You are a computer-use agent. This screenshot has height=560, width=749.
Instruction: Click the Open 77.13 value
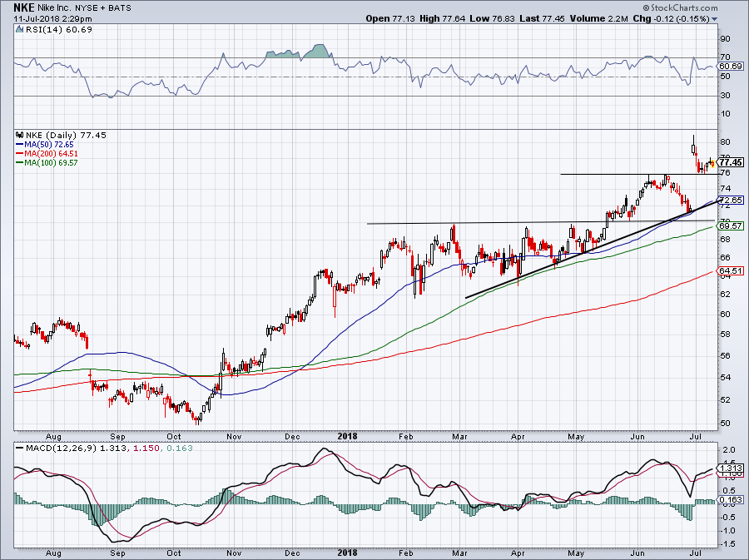[x=390, y=18]
